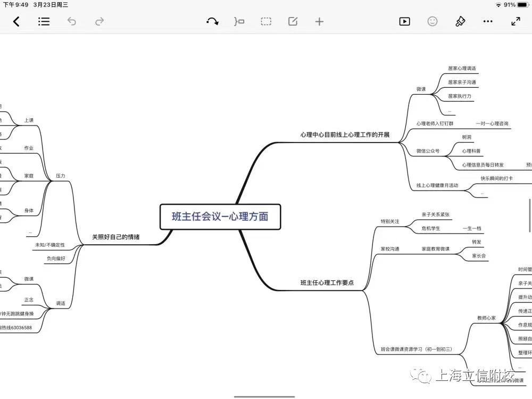Viewport: 532px width, 399px height.
Task: Tap the back arrow to exit
Action: [16, 21]
